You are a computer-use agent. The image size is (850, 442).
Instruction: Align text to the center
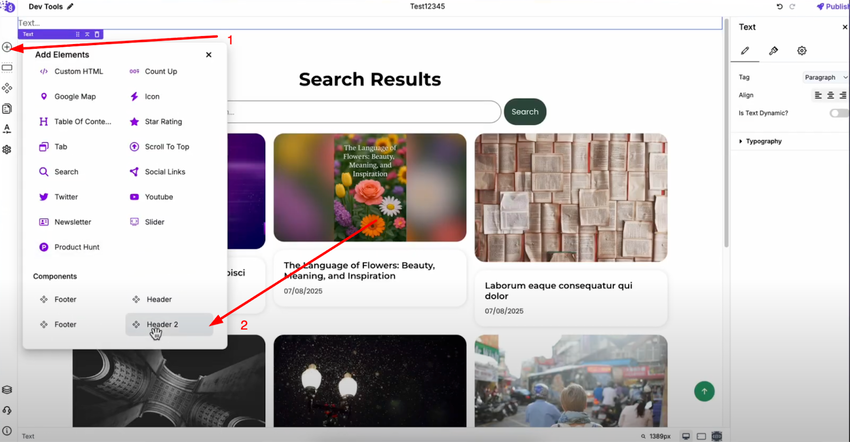pyautogui.click(x=830, y=95)
